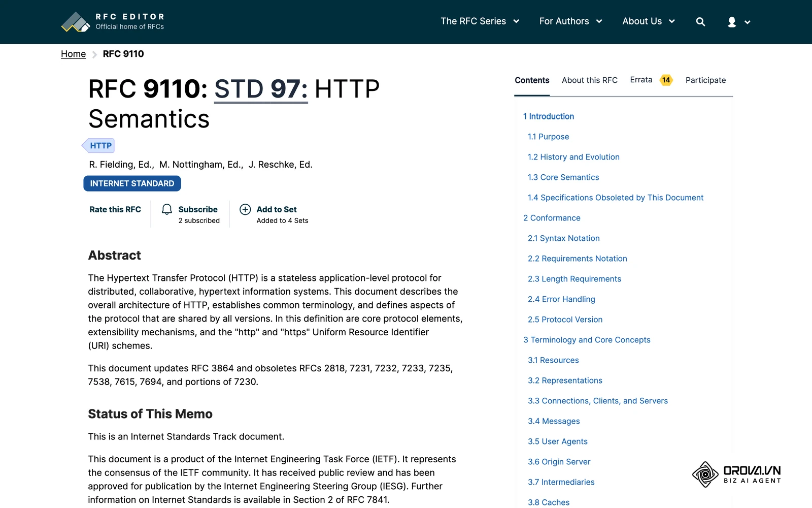Viewport: 812px width, 508px height.
Task: Click the Errata count badge 14
Action: click(666, 80)
